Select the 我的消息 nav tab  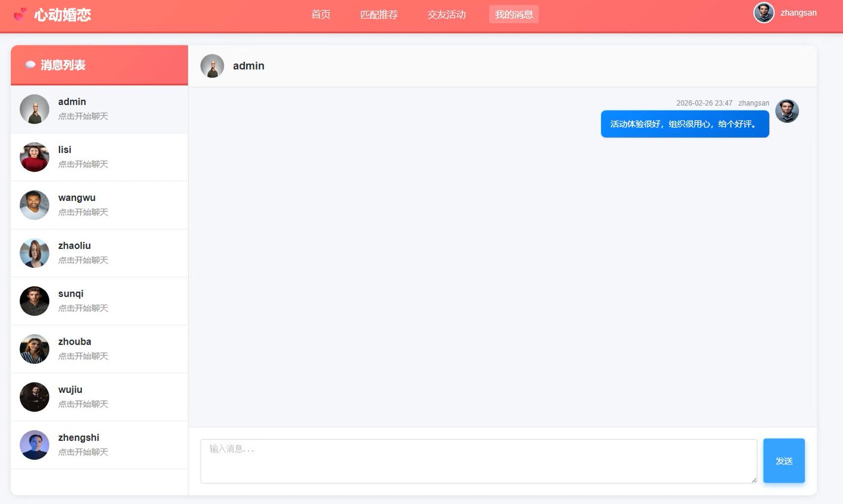pos(514,14)
